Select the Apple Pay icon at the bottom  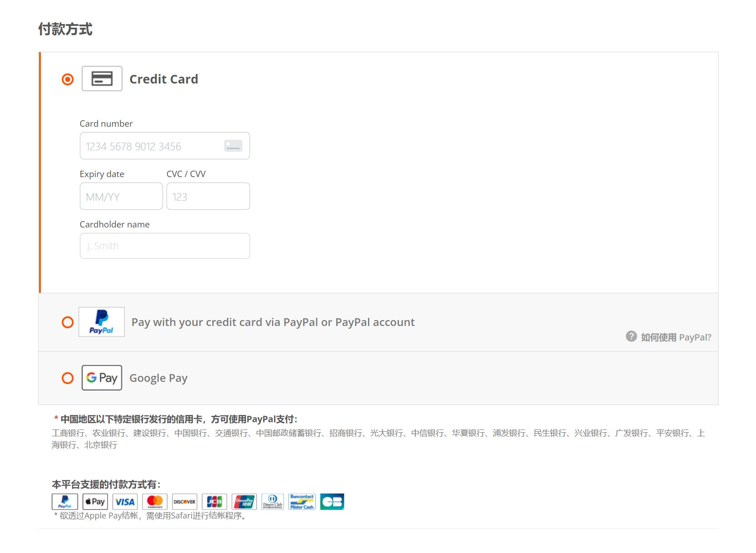94,501
